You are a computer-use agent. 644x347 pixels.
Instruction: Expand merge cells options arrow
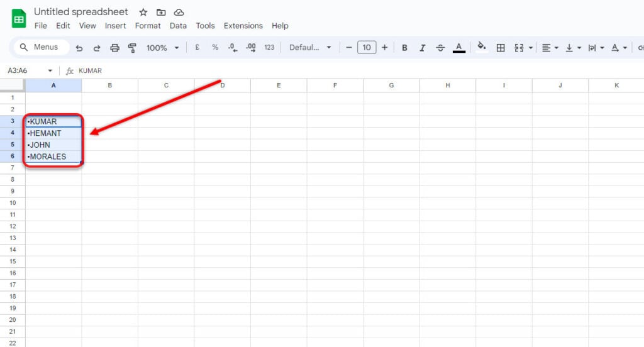pyautogui.click(x=531, y=48)
